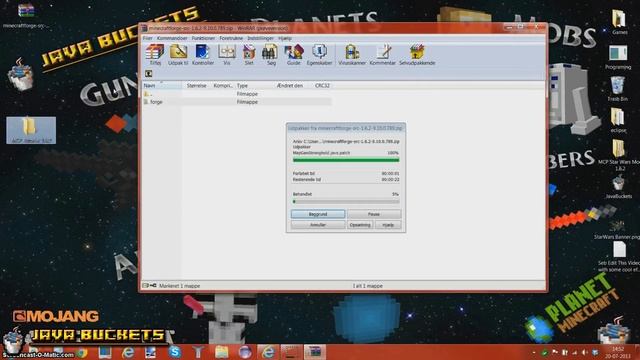The height and width of the screenshot is (360, 640).
Task: Click the minecraftforge-src archive desktop icon
Action: (x=26, y=16)
